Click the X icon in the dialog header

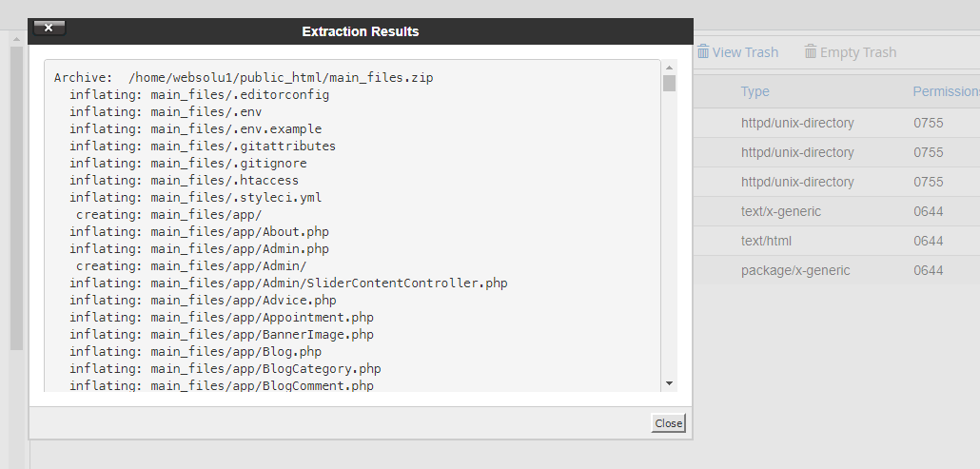[x=49, y=29]
